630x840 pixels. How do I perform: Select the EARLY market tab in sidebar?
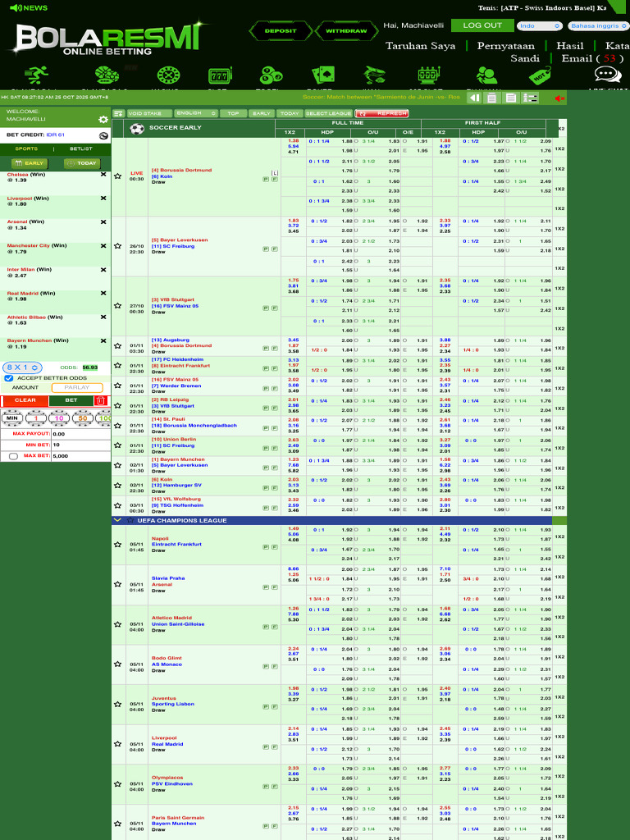[30, 163]
